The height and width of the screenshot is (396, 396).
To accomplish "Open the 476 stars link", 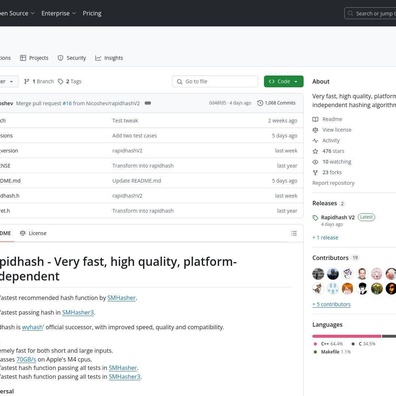I will (x=328, y=151).
